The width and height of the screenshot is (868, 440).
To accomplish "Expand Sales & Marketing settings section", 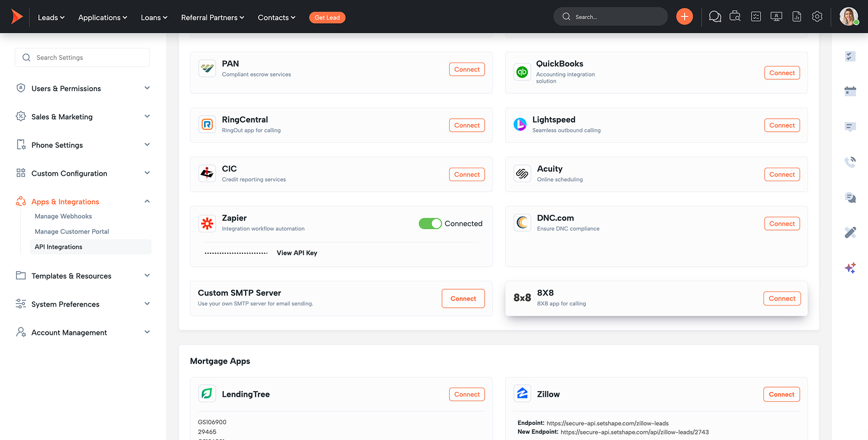I will [83, 116].
